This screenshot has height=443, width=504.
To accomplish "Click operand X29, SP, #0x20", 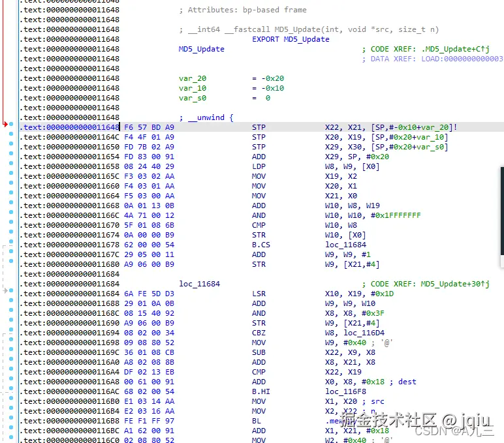I will 357,157.
